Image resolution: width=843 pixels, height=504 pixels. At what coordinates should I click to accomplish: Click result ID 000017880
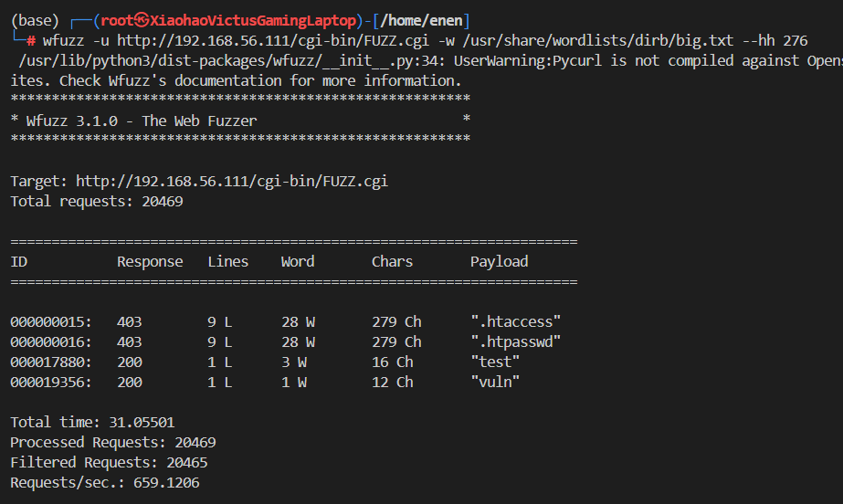[x=51, y=362]
